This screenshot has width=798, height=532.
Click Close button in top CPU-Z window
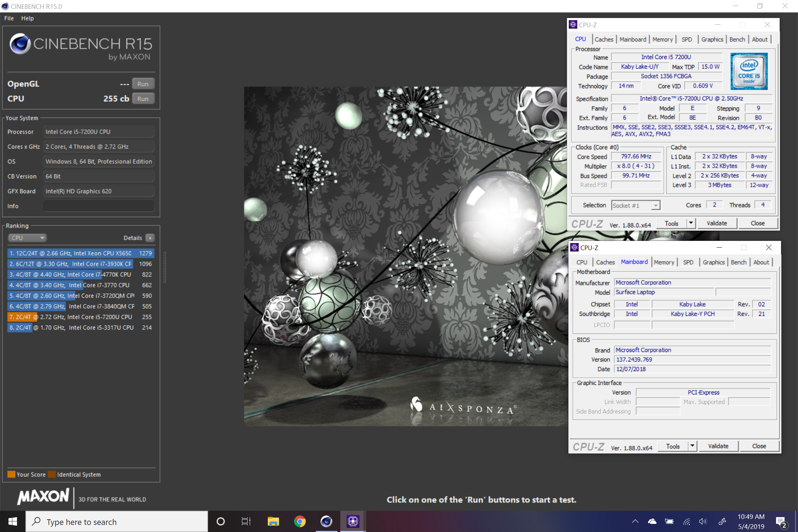coord(758,224)
